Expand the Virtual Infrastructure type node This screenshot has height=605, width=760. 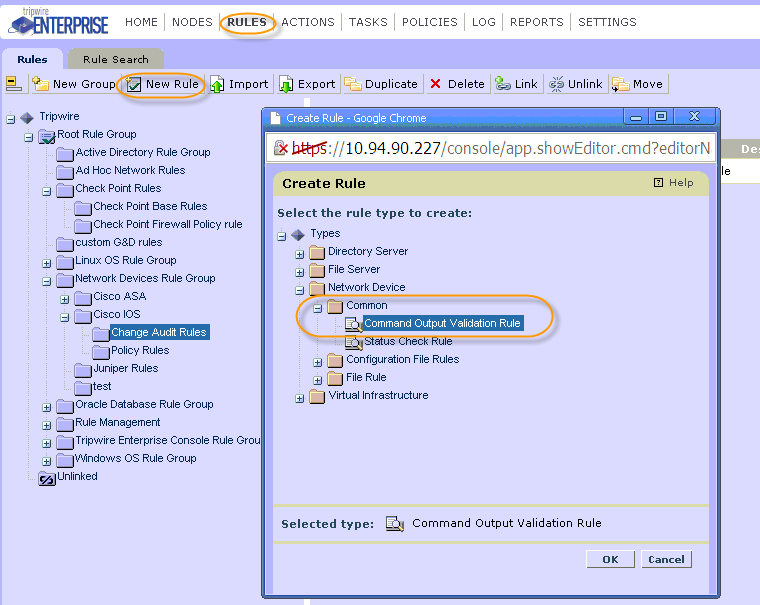click(299, 396)
